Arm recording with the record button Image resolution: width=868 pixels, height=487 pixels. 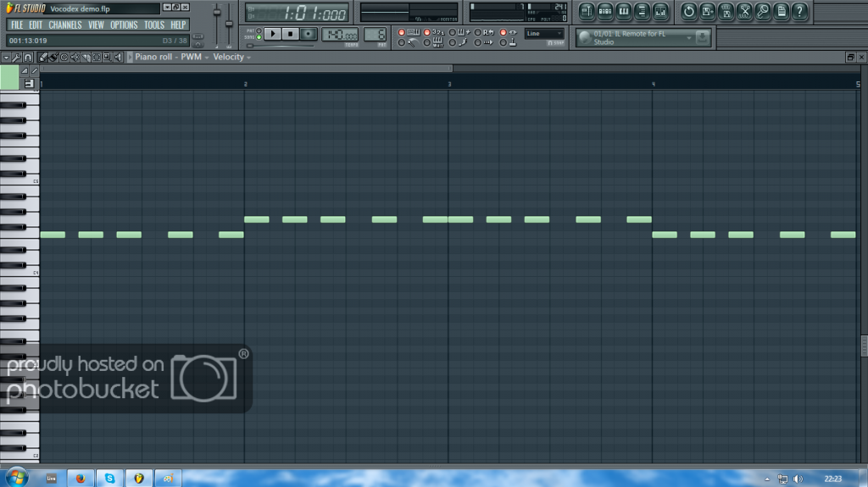click(309, 35)
